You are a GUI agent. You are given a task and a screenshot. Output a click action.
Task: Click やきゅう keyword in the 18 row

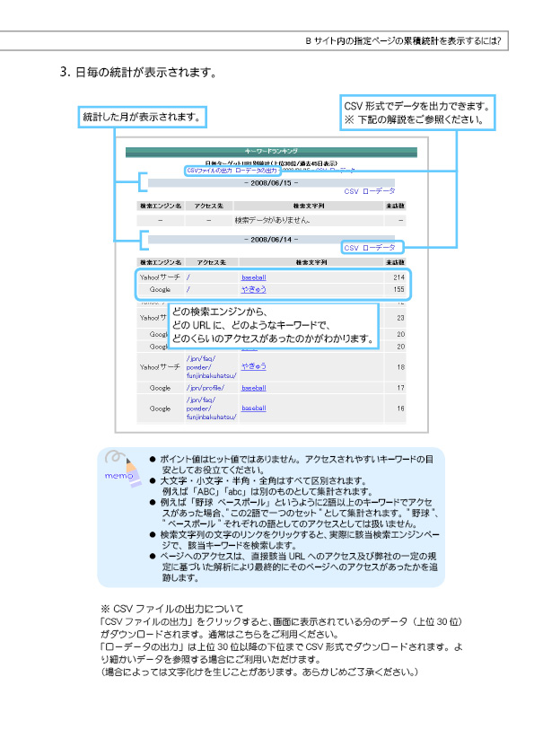(254, 366)
